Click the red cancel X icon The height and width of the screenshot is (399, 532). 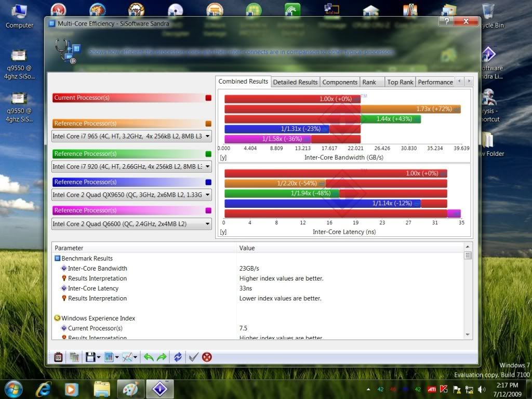(207, 357)
